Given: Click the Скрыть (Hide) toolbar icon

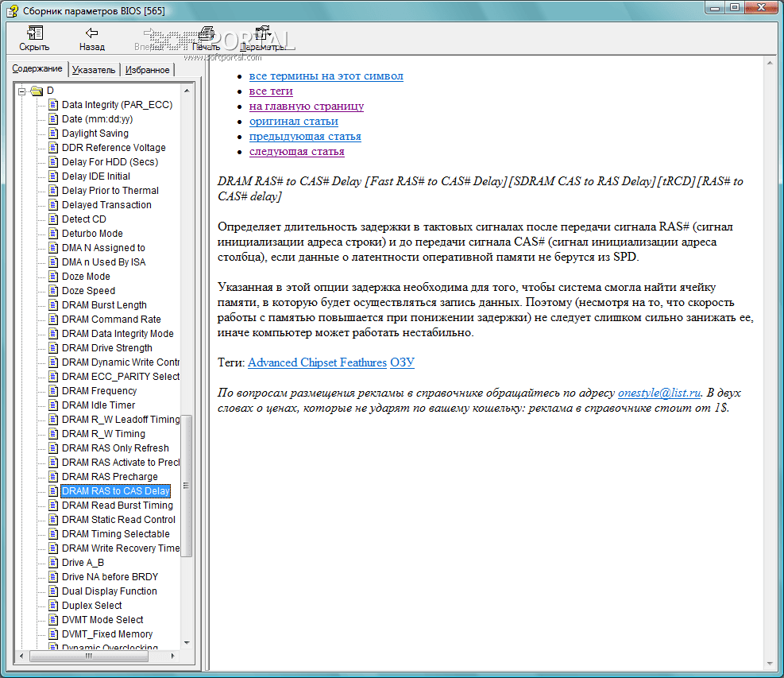Looking at the screenshot, I should coord(34,33).
